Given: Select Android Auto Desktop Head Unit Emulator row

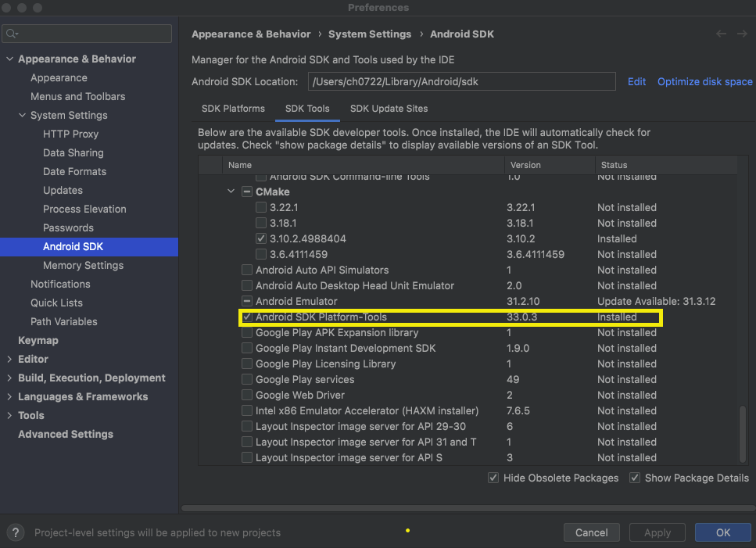Looking at the screenshot, I should pyautogui.click(x=468, y=285).
